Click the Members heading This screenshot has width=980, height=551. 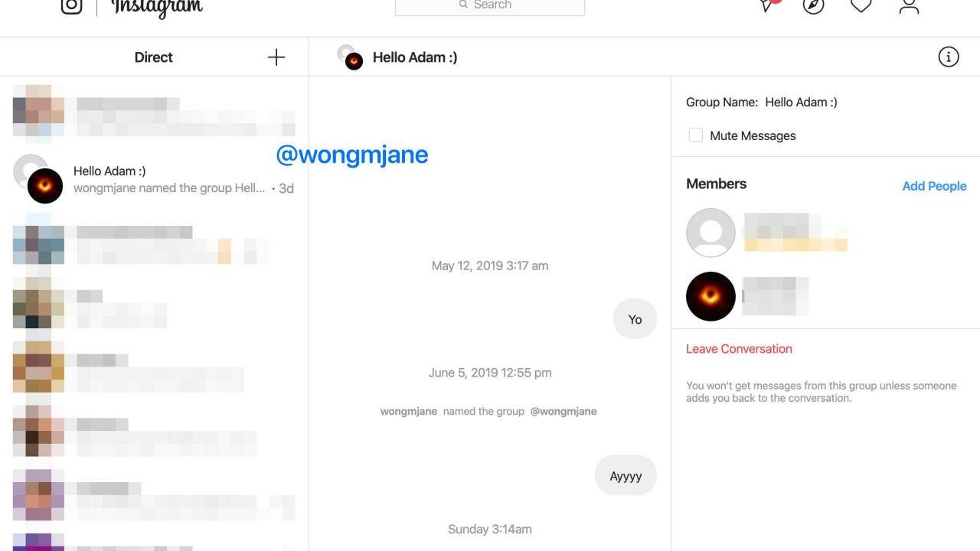tap(717, 184)
